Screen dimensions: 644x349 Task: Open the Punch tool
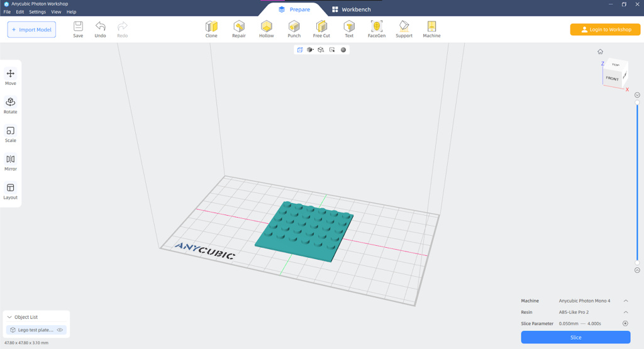click(294, 28)
